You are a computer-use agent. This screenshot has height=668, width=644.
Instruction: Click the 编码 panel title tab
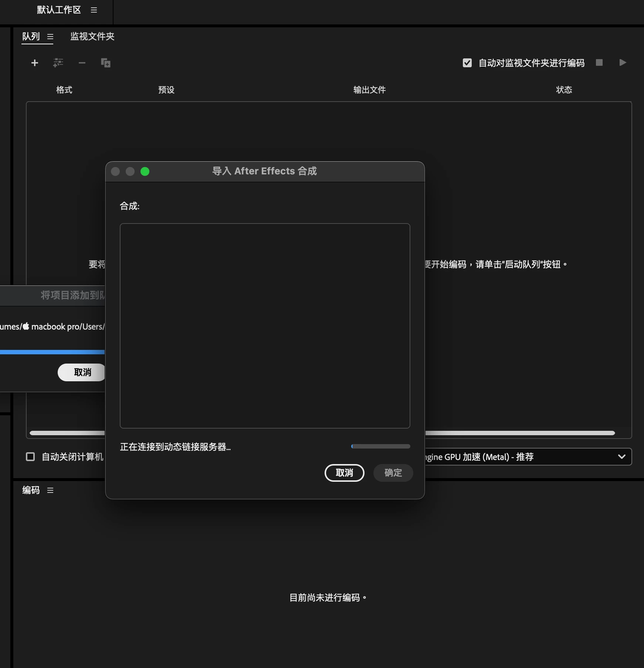pos(31,490)
